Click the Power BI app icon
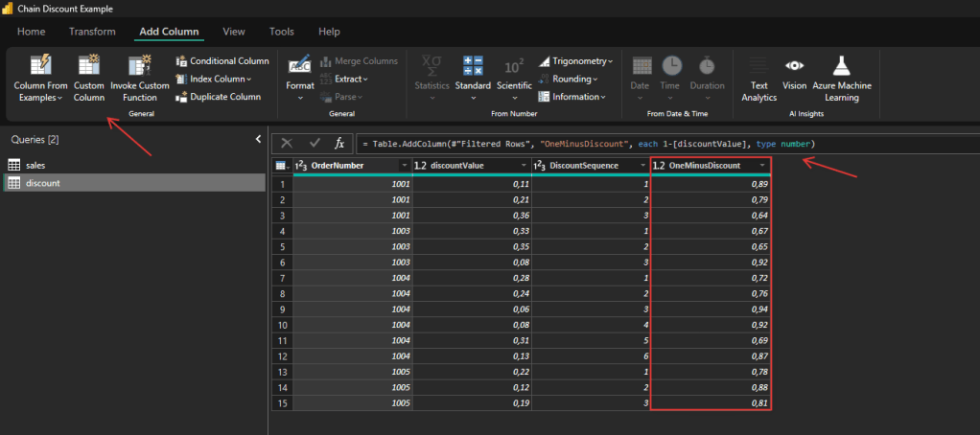Viewport: 980px width, 435px height. pyautogui.click(x=8, y=9)
